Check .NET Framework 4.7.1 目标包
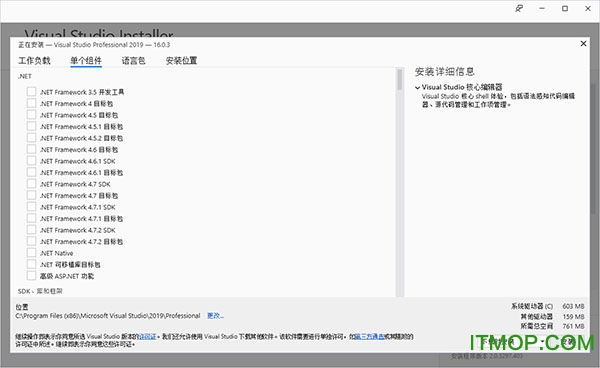 (x=31, y=218)
